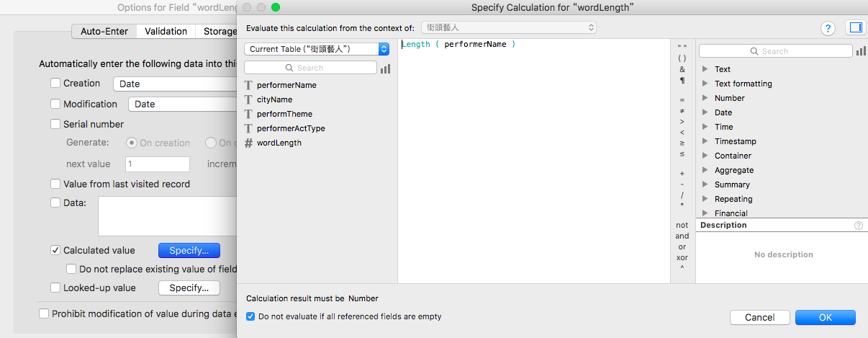Toggle the functions pane sidebar icon
Image resolution: width=868 pixels, height=338 pixels.
pos(855,28)
